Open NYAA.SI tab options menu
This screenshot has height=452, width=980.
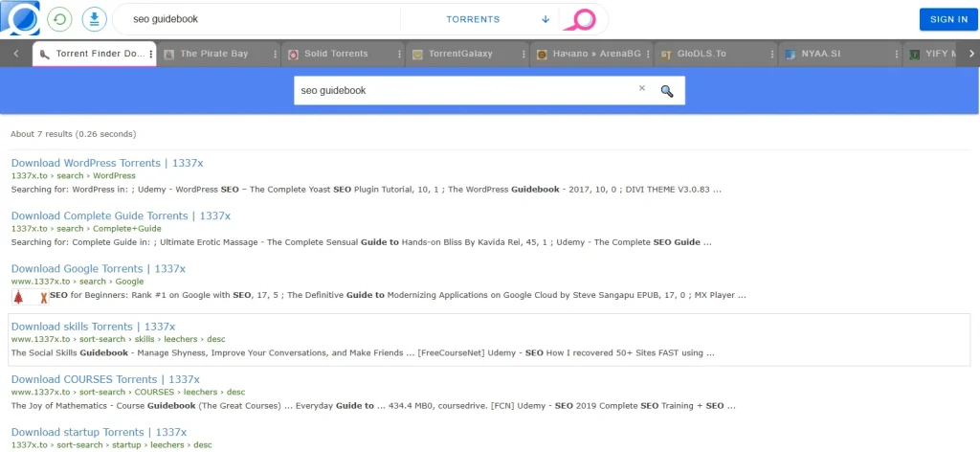click(x=897, y=55)
